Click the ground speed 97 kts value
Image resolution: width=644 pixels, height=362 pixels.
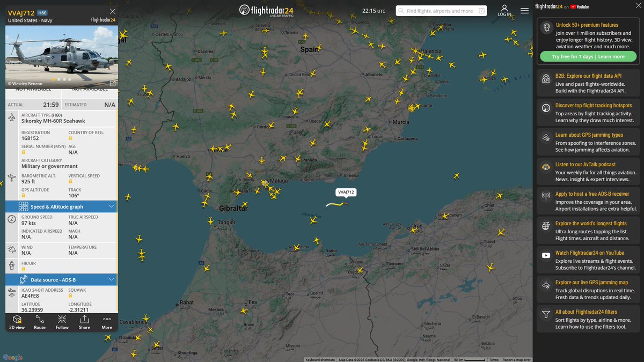point(29,223)
